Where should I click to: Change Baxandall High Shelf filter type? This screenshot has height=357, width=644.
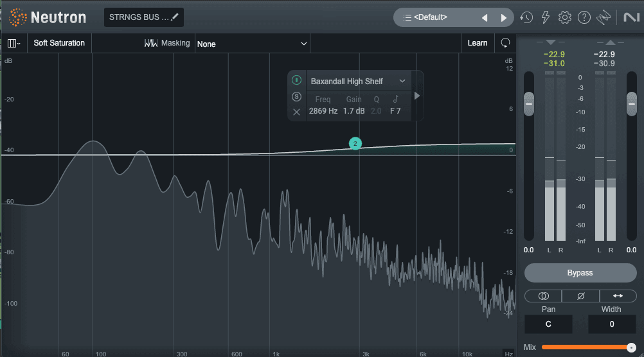tap(358, 82)
